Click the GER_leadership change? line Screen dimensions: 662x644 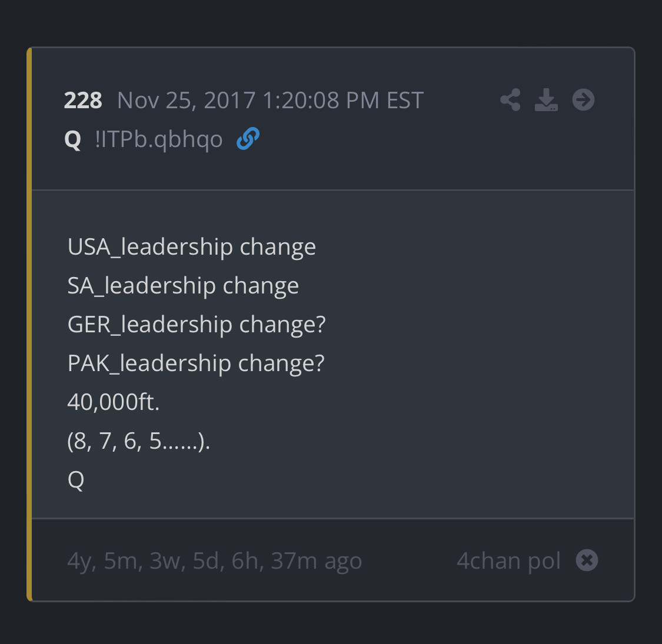coord(197,325)
